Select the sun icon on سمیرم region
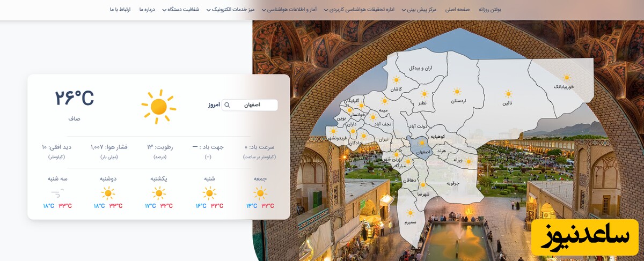The image size is (644, 261). [x=411, y=213]
